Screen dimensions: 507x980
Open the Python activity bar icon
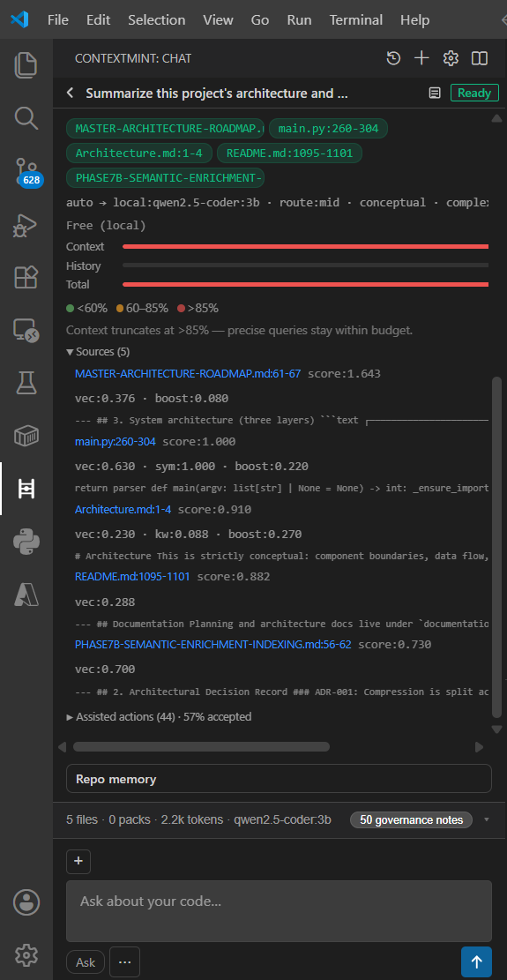click(26, 542)
